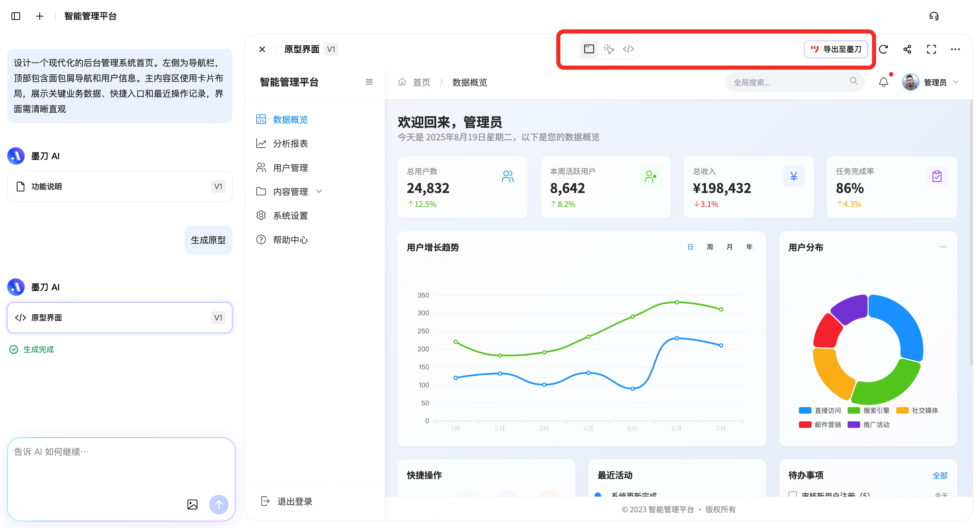
Task: Click the 直接访问 legend color swatch
Action: [x=805, y=411]
